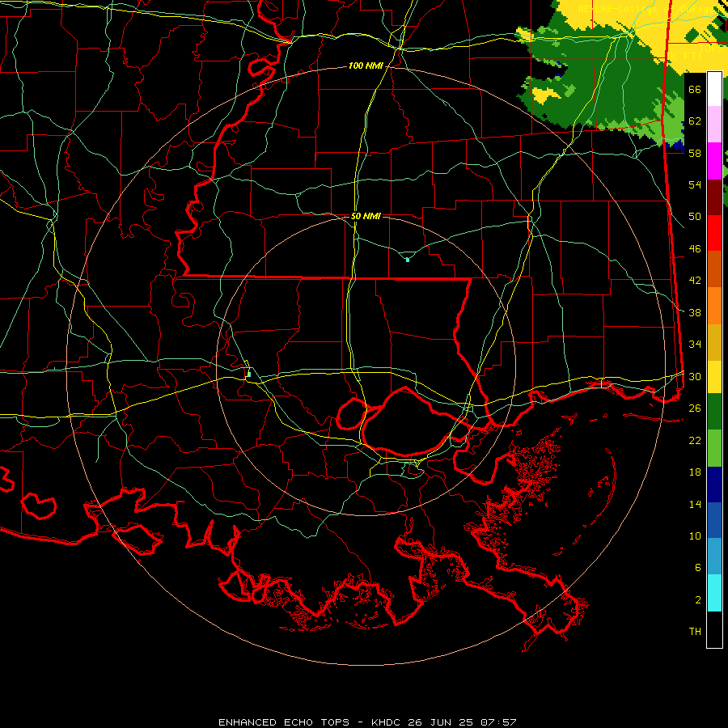Select the magenta color block in legend

click(x=714, y=161)
